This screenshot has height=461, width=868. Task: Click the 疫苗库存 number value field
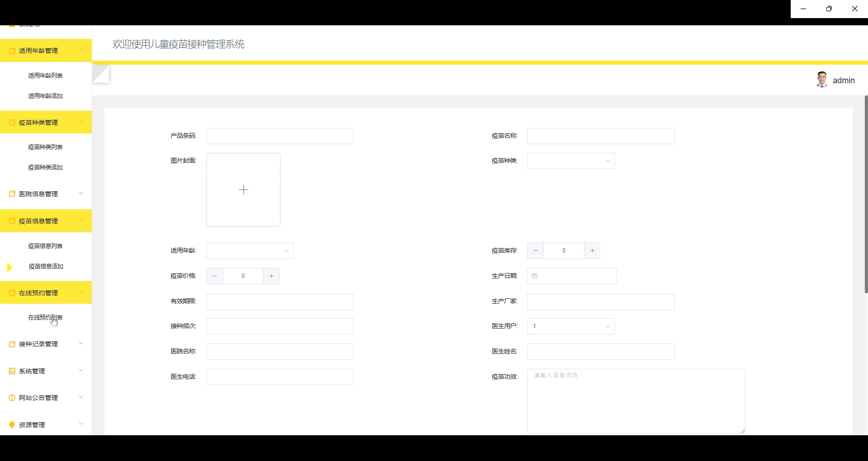[564, 251]
